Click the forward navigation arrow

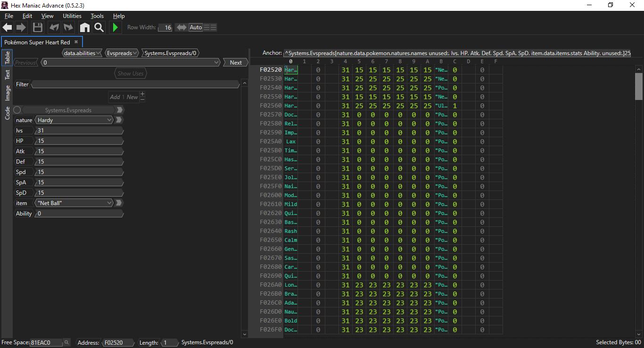(x=21, y=27)
